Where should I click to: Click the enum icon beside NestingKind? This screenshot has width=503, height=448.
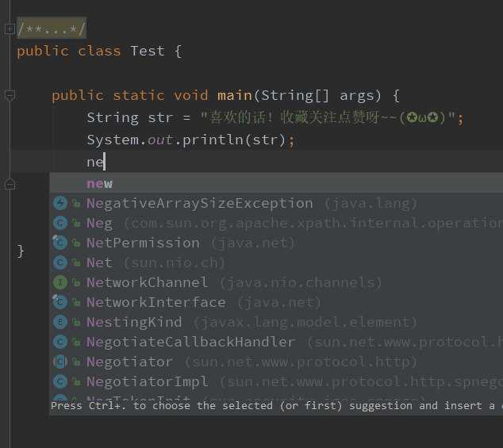pos(60,323)
